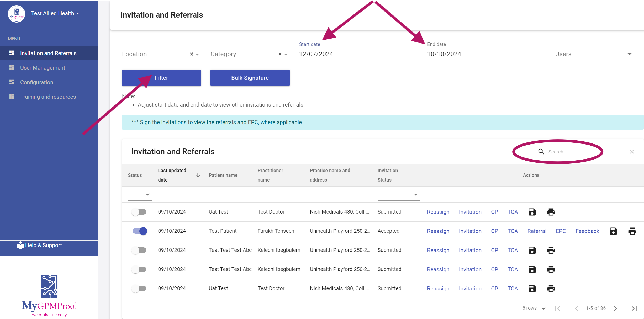
Task: Open Training and resources menu item
Action: coord(49,97)
